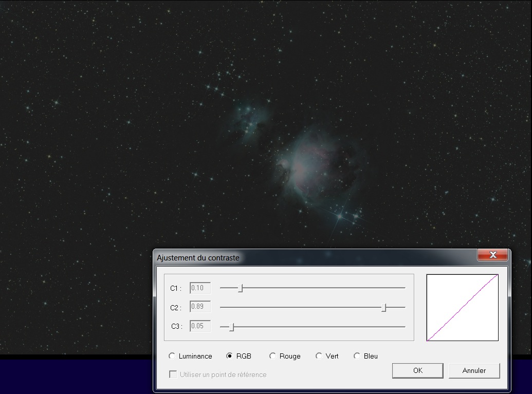Choose the RGB channel option
The image size is (532, 394).
pos(230,356)
